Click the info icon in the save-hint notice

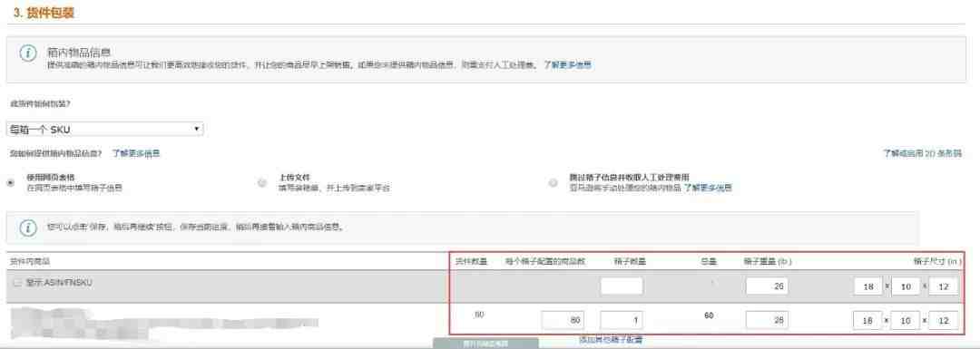[27, 228]
